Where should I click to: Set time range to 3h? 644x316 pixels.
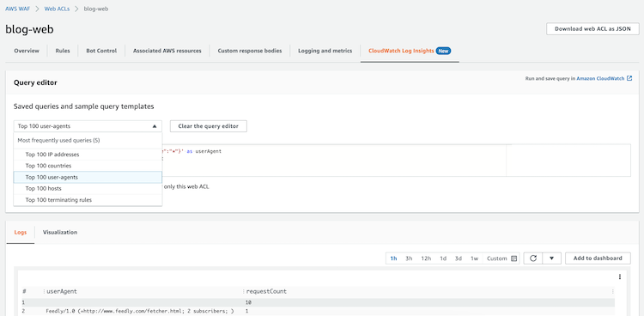click(409, 258)
